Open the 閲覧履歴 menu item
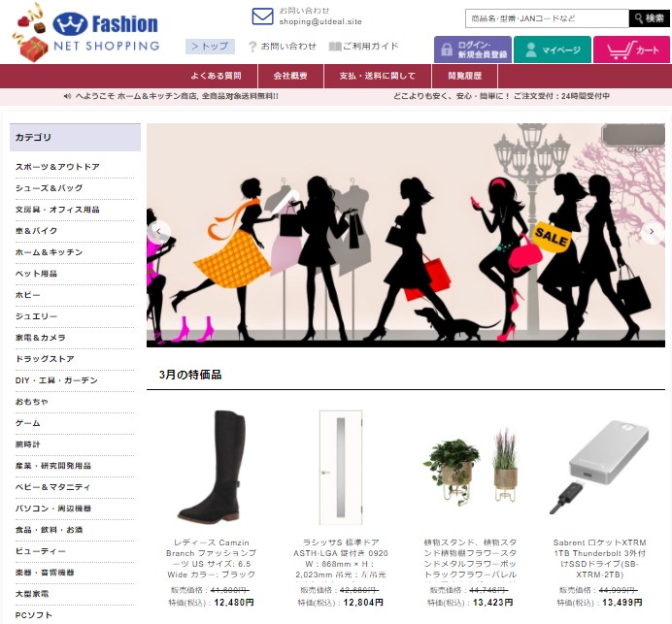Viewport: 672px width, 624px height. [465, 77]
